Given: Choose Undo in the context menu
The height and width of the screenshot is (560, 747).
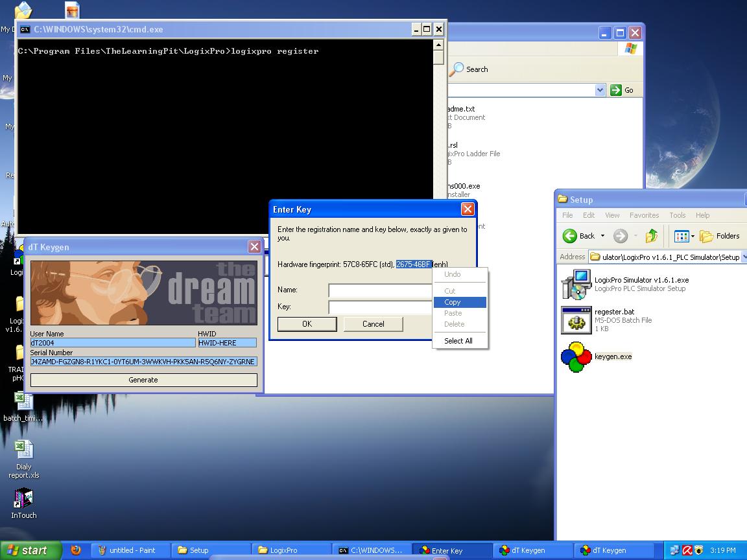Looking at the screenshot, I should coord(460,274).
